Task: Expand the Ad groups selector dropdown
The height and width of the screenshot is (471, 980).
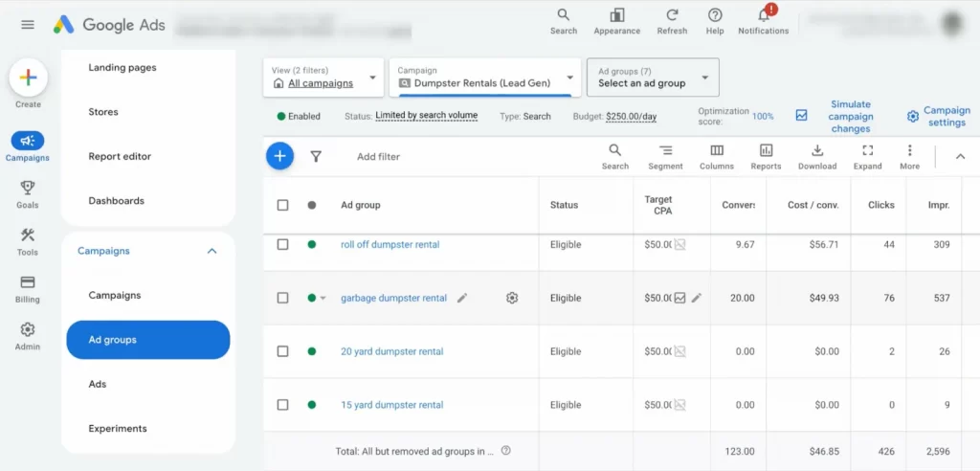Action: 653,78
